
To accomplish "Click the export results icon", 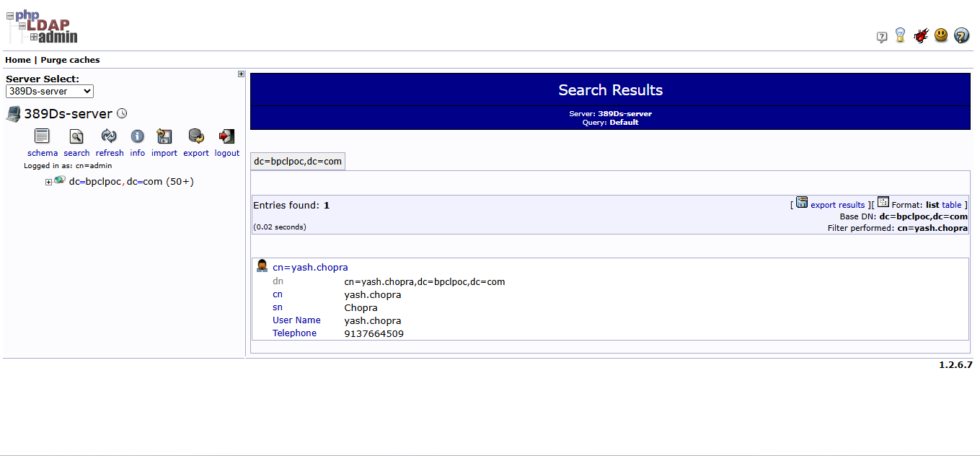I will pyautogui.click(x=802, y=202).
